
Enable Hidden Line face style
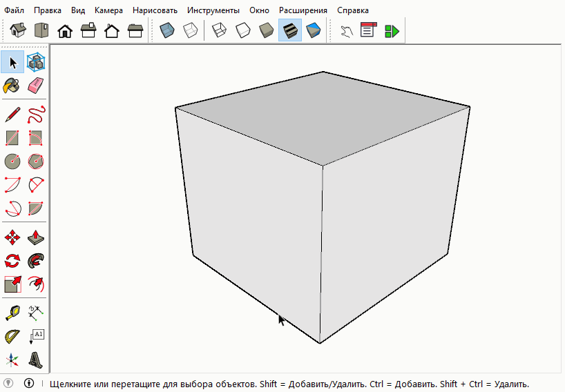(243, 30)
